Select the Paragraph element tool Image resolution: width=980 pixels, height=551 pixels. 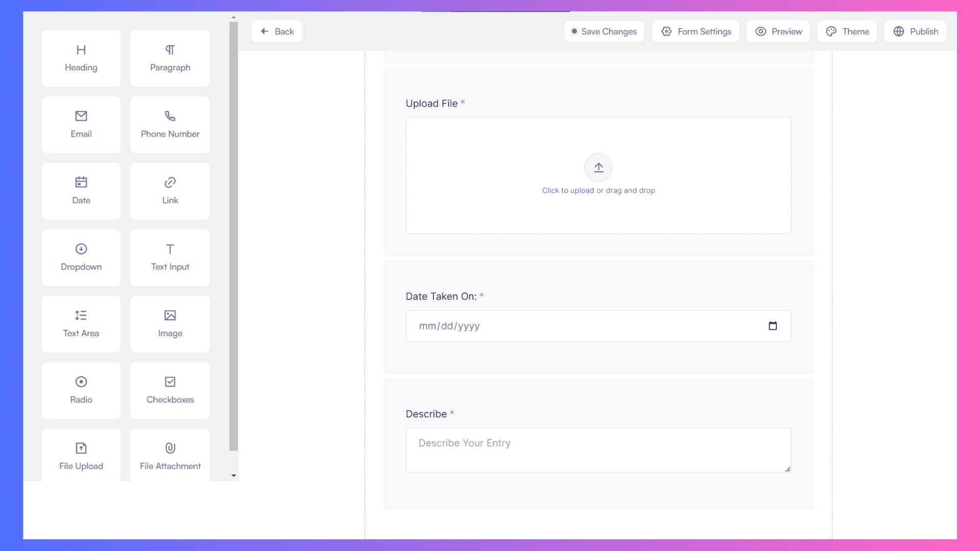pyautogui.click(x=170, y=58)
